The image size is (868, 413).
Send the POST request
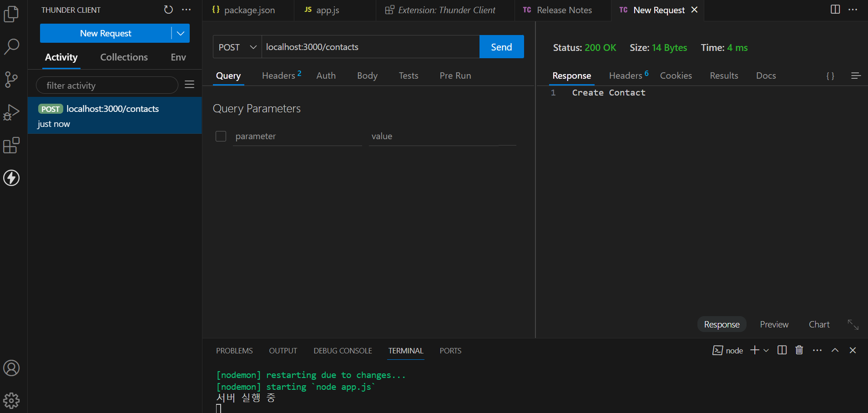(x=501, y=46)
